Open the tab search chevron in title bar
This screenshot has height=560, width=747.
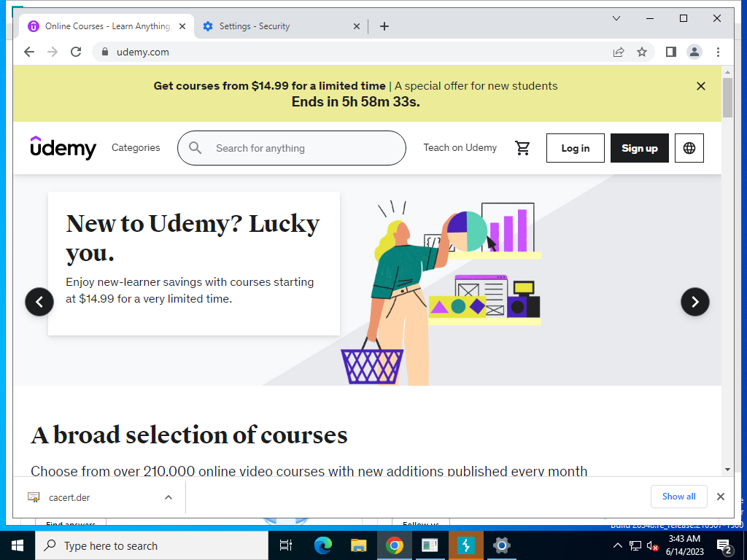click(x=616, y=18)
